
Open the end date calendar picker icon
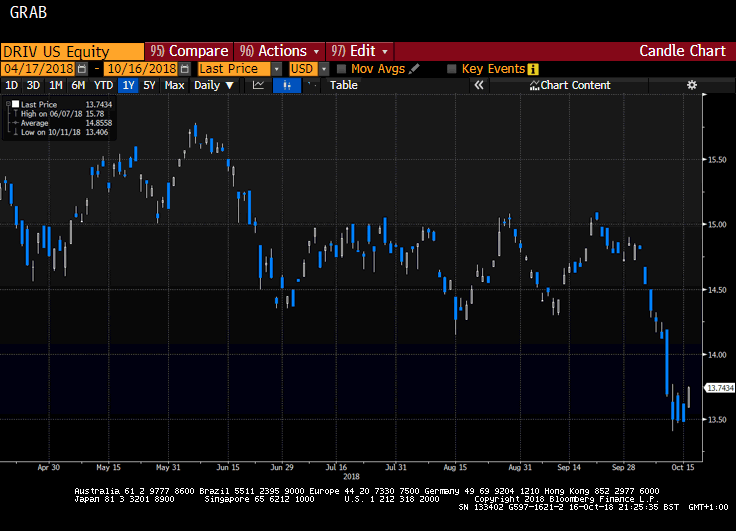point(185,69)
